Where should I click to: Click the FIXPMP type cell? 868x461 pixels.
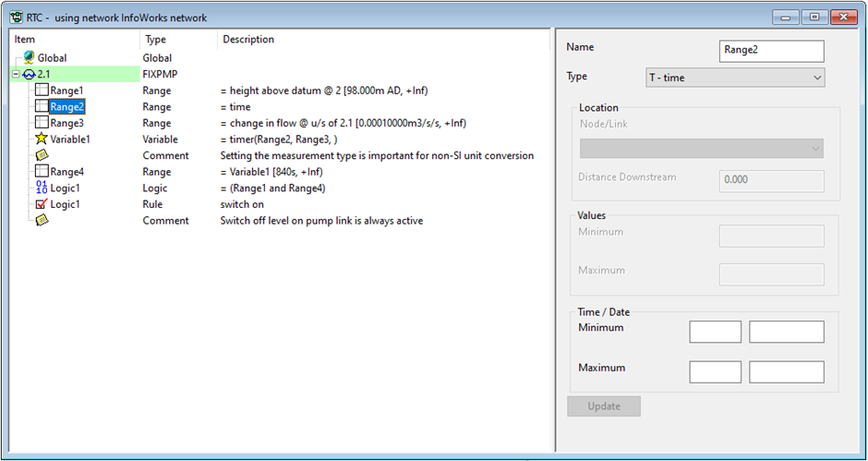160,74
